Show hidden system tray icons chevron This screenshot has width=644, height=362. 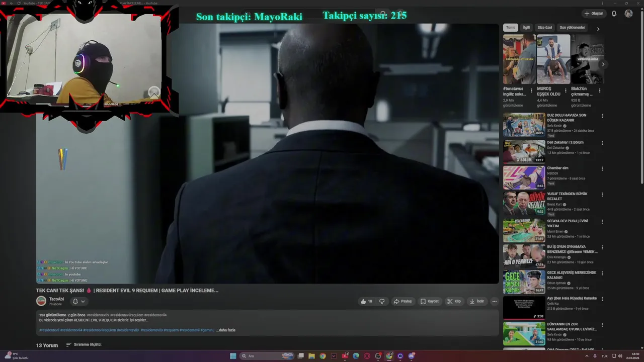tap(587, 356)
